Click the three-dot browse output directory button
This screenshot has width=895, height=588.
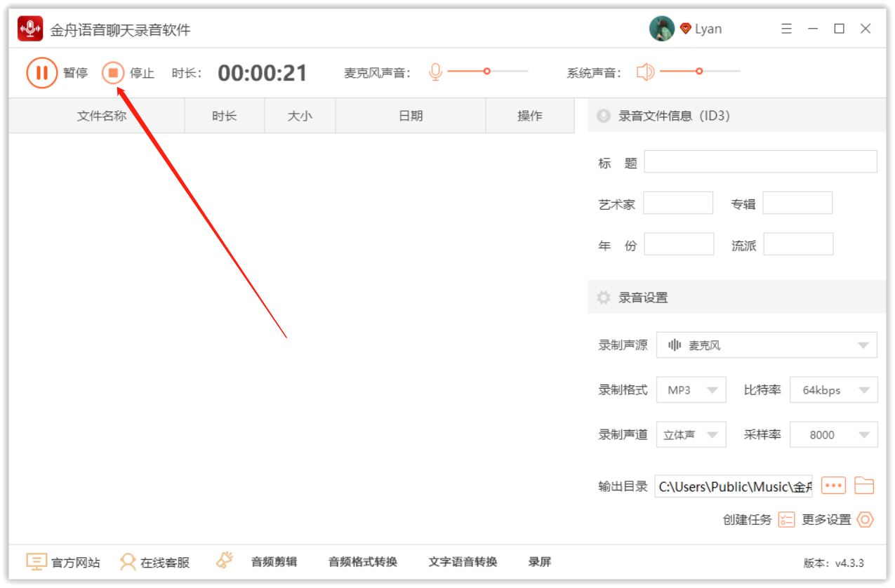[x=833, y=486]
